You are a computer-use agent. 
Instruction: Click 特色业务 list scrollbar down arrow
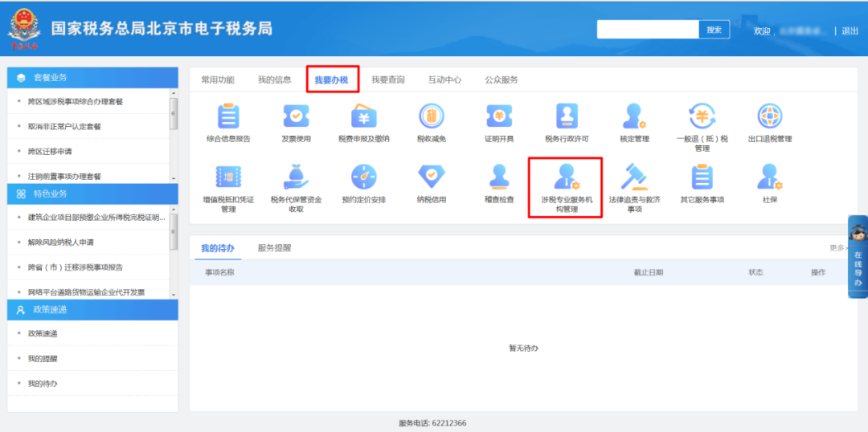[x=174, y=295]
